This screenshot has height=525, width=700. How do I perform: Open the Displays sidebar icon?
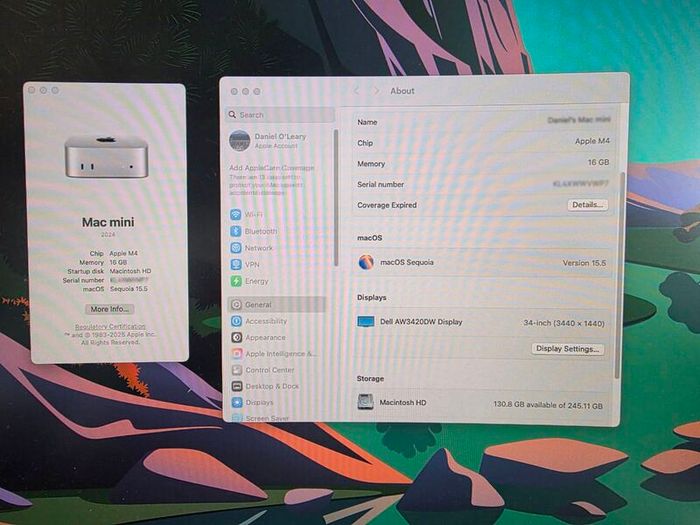pos(237,402)
